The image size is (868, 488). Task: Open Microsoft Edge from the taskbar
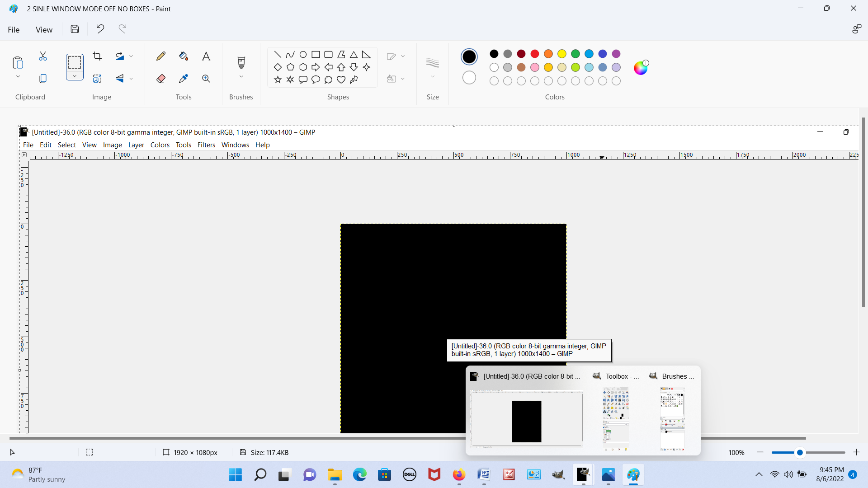point(359,474)
